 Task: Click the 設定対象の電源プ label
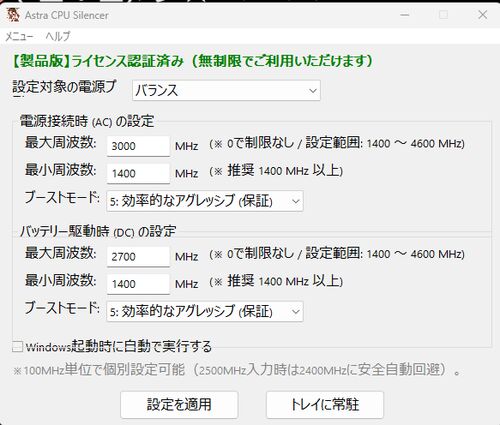click(x=64, y=88)
